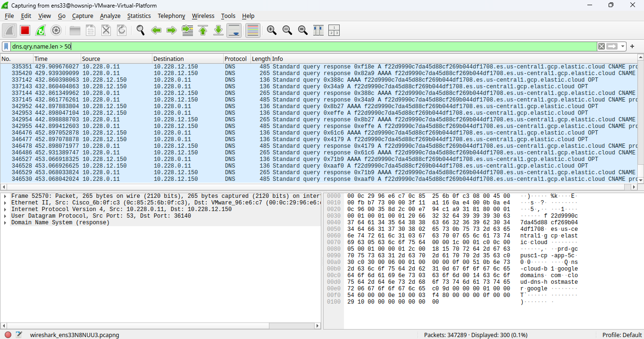Jump to the first packet
The width and height of the screenshot is (644, 339).
point(203,30)
